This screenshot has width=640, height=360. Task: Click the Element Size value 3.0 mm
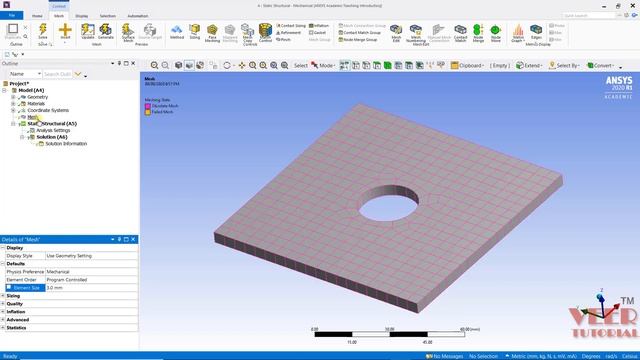(x=91, y=288)
